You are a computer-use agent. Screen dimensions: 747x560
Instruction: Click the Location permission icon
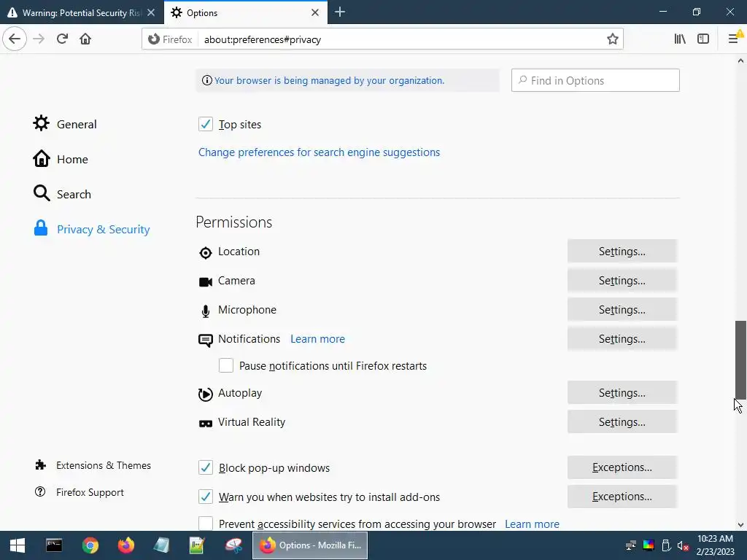click(205, 253)
